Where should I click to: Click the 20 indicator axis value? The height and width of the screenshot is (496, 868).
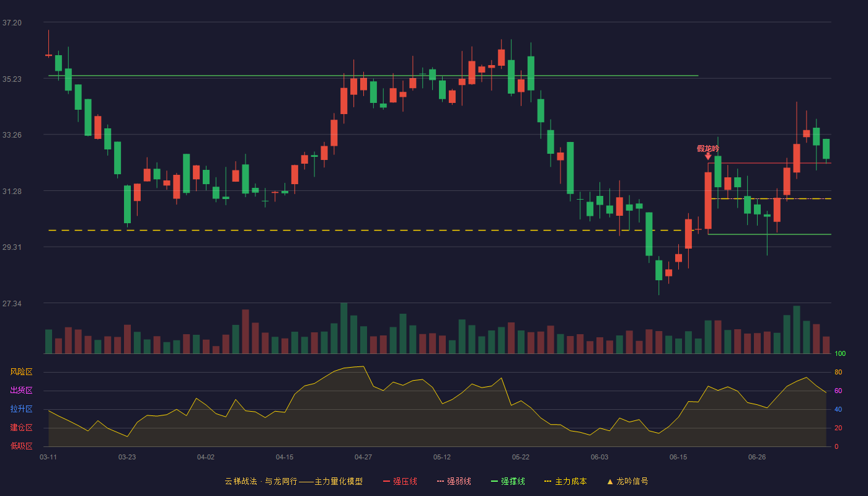(x=838, y=428)
